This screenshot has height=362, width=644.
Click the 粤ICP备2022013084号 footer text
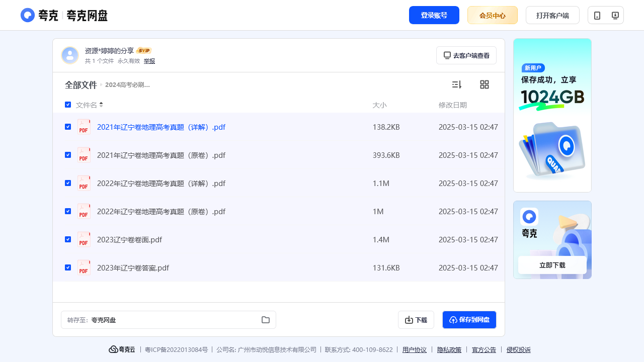(176, 350)
